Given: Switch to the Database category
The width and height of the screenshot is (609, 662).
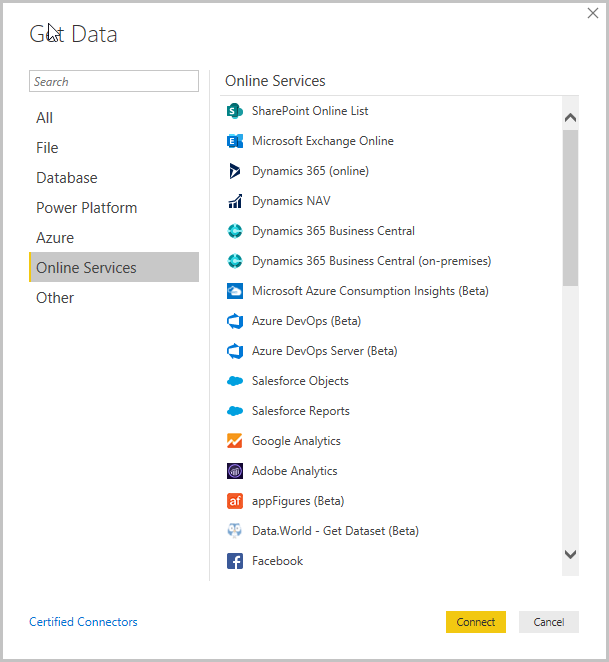Looking at the screenshot, I should [x=67, y=178].
